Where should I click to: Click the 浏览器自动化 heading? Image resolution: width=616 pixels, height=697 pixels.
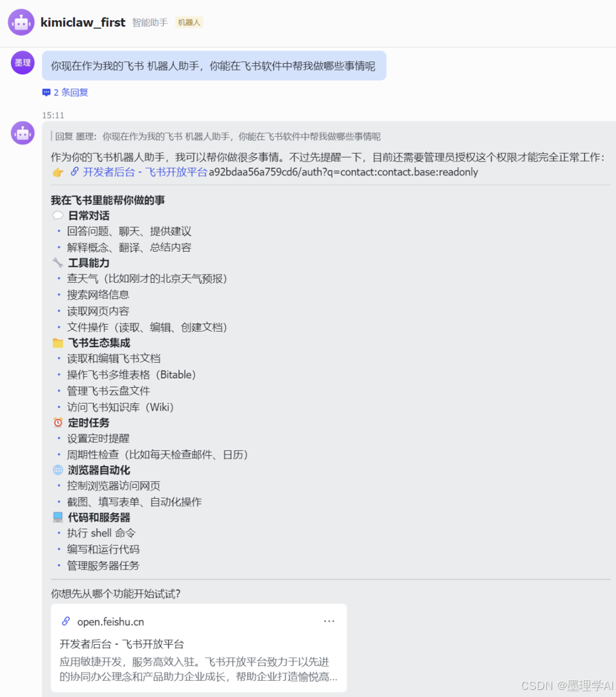[99, 470]
